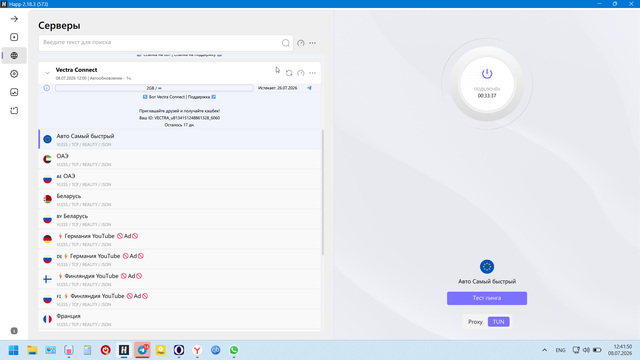Open the Поддержка link
Screen dimensions: 640x360
click(x=199, y=97)
